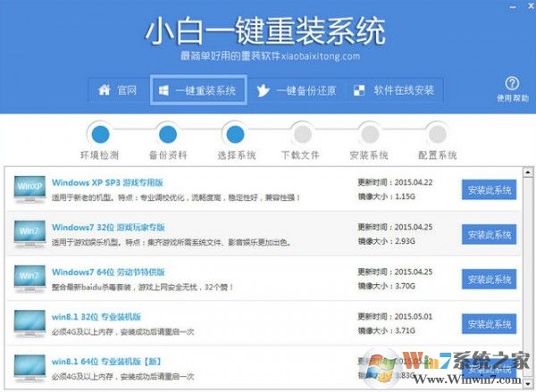The width and height of the screenshot is (536, 392).
Task: Click the 下载文件 step circle
Action: coord(302,134)
